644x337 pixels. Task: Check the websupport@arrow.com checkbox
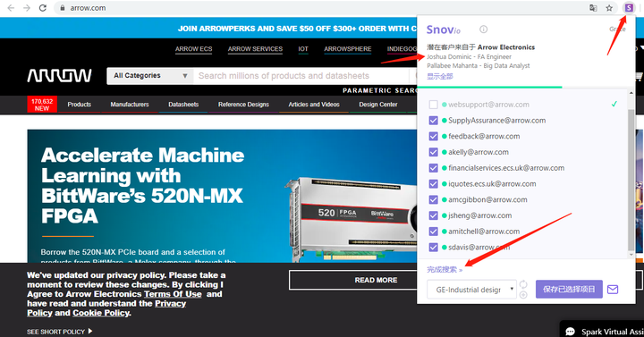click(433, 105)
